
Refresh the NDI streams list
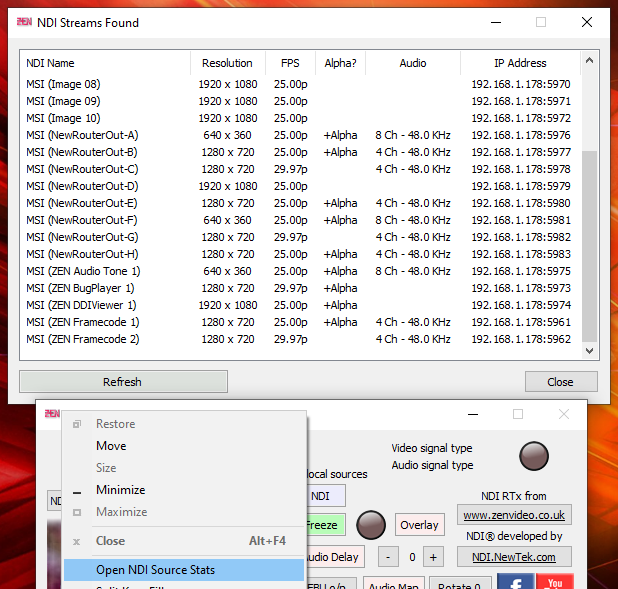click(x=123, y=382)
